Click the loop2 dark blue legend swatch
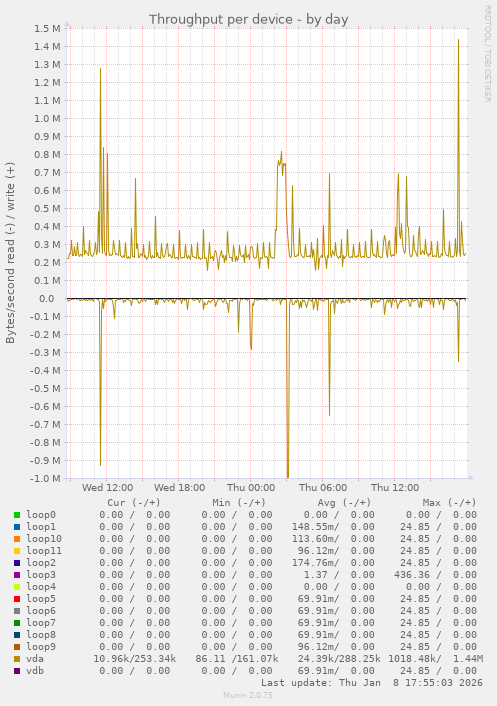 click(17, 563)
